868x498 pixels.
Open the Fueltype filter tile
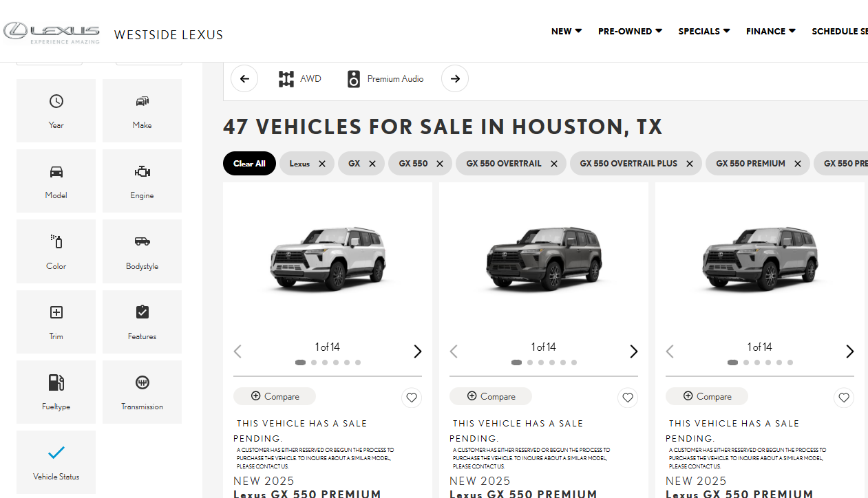click(56, 392)
